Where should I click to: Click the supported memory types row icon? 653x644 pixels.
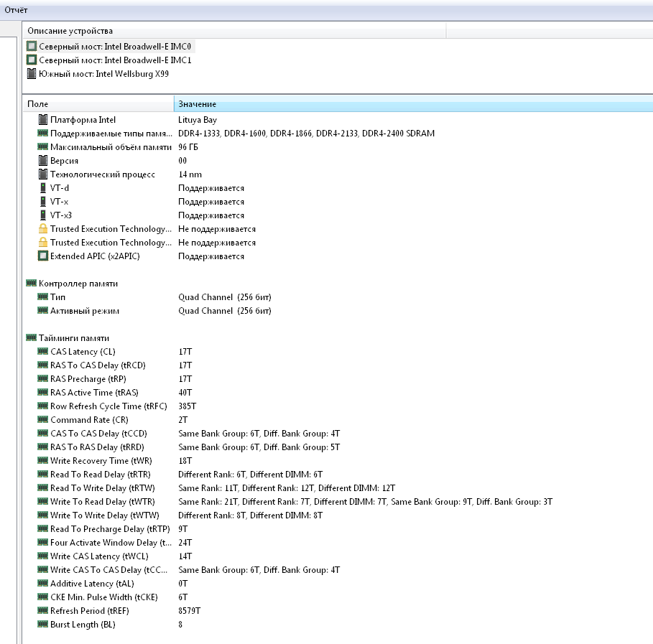click(x=43, y=134)
